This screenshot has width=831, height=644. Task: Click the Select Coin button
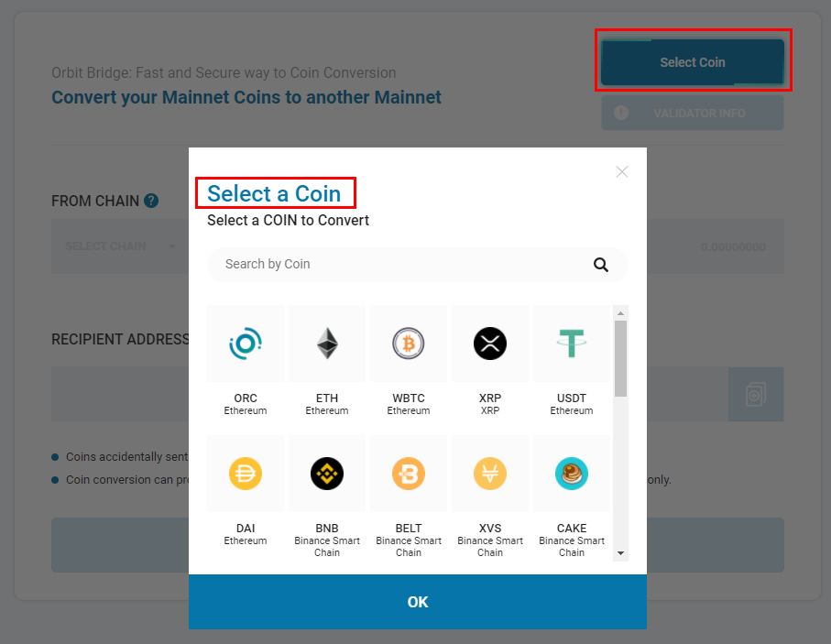[x=692, y=62]
